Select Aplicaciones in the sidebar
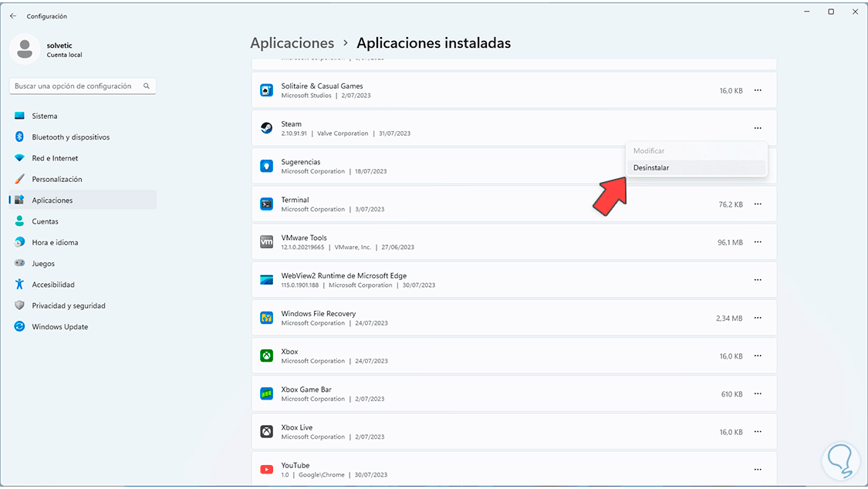The image size is (868, 489). pos(83,201)
